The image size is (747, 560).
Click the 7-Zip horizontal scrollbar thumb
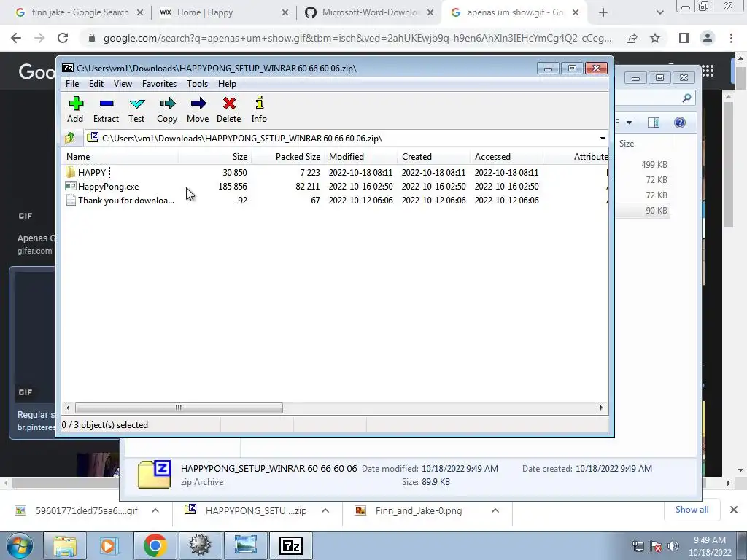click(x=179, y=408)
